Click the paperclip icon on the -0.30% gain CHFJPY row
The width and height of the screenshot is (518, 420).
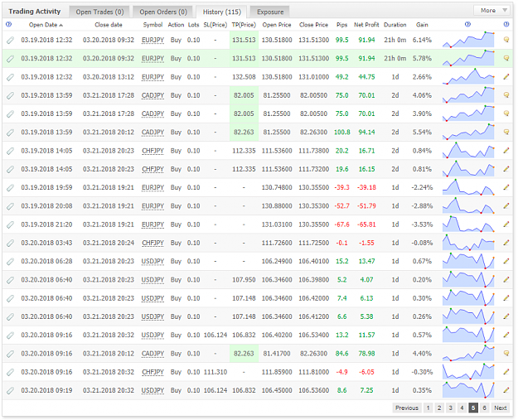click(x=10, y=372)
